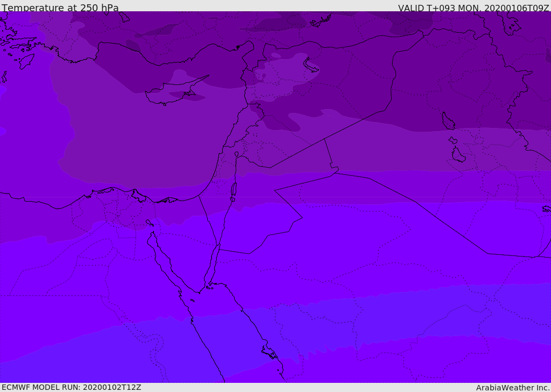
Task: Click the 'ArabiaWeather Inc.' credit text
Action: pyautogui.click(x=513, y=388)
